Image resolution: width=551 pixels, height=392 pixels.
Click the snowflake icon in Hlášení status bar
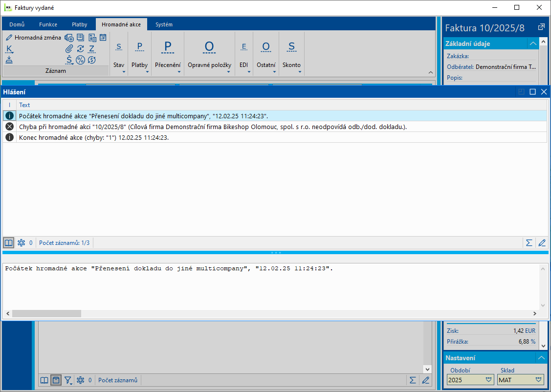(21, 243)
